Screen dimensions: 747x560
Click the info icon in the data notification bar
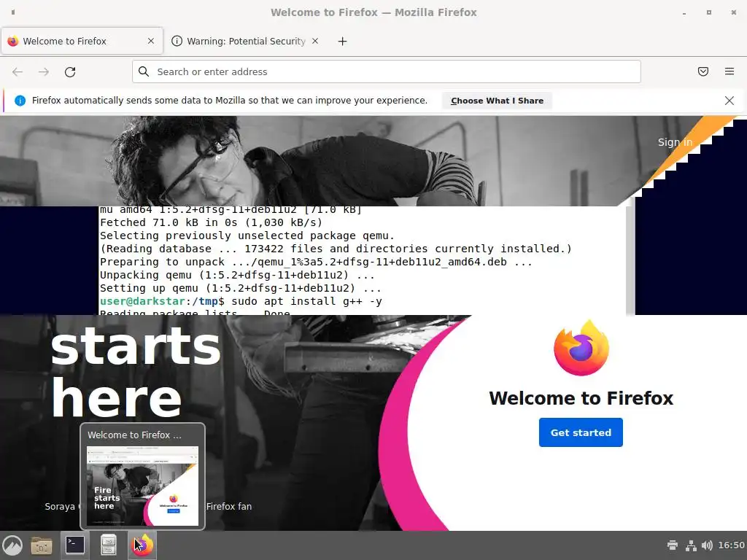[20, 101]
